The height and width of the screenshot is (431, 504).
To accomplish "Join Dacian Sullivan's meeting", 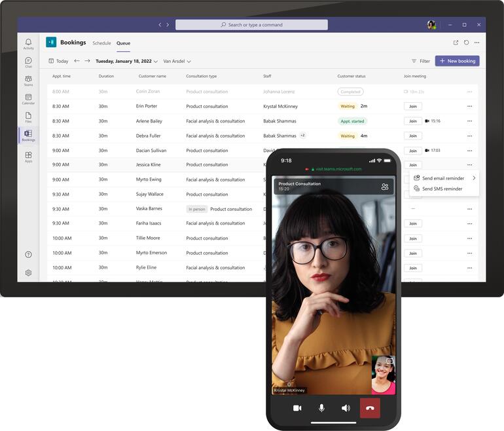I will pyautogui.click(x=413, y=151).
